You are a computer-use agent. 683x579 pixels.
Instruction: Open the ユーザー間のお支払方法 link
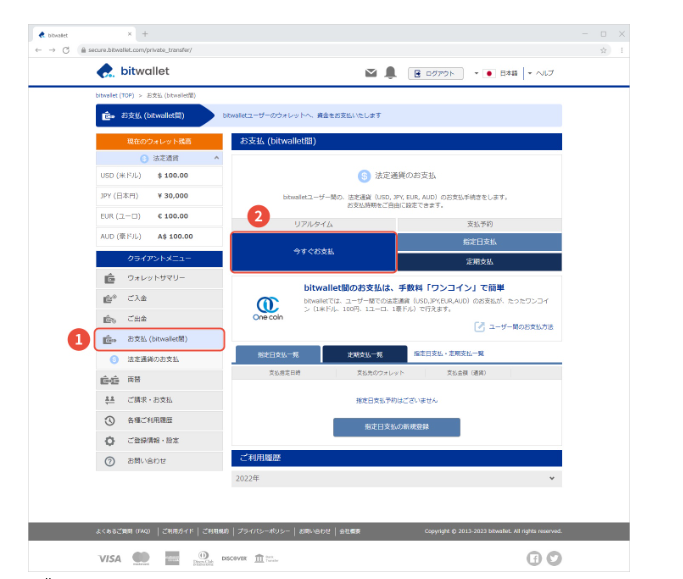pos(519,326)
